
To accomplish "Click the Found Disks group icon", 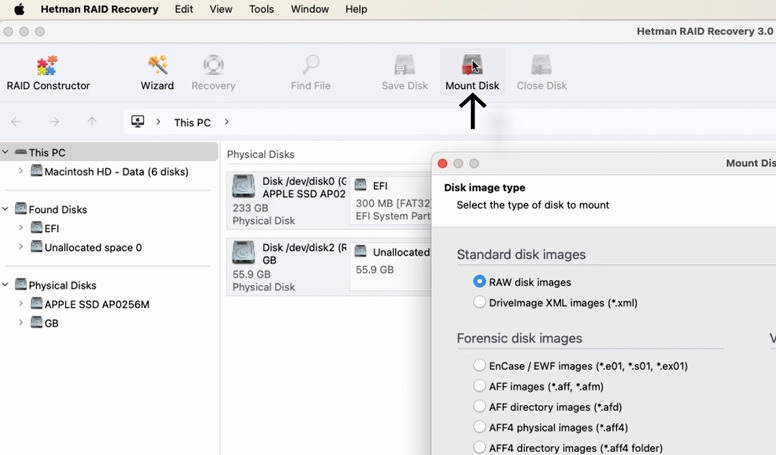I will coord(21,208).
